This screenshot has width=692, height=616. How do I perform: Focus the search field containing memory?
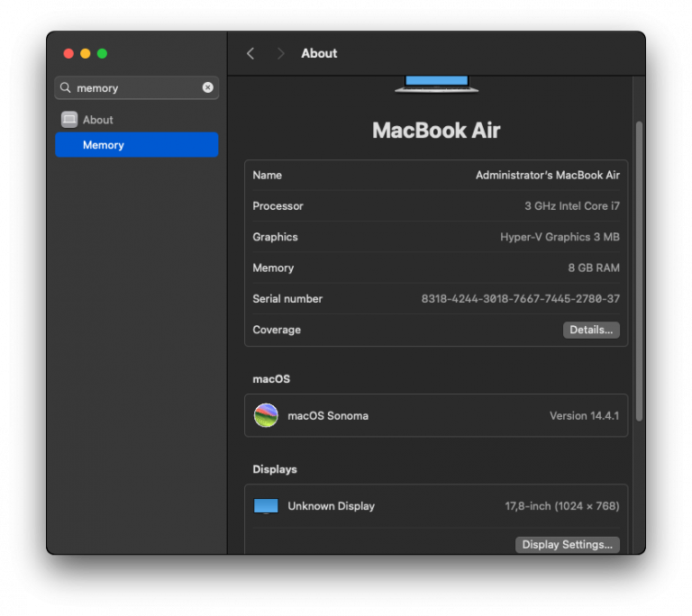(135, 87)
